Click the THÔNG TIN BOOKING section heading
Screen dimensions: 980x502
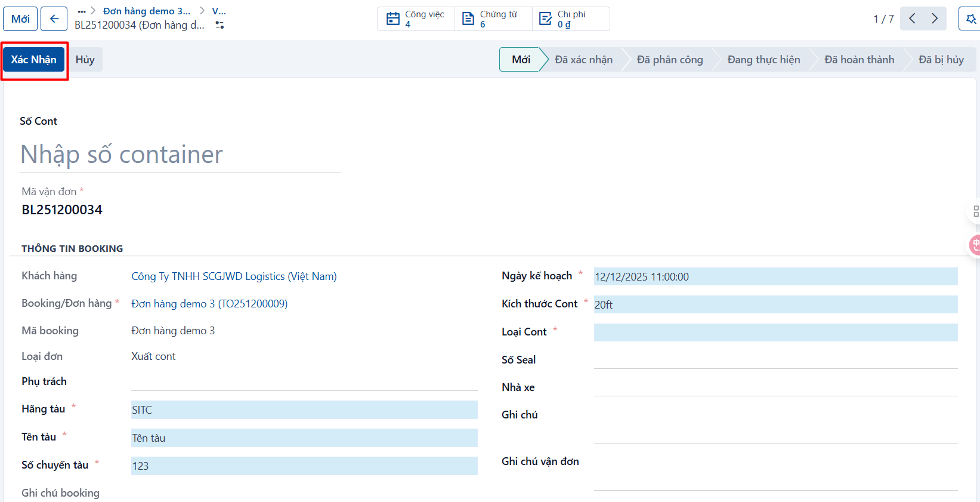point(72,248)
